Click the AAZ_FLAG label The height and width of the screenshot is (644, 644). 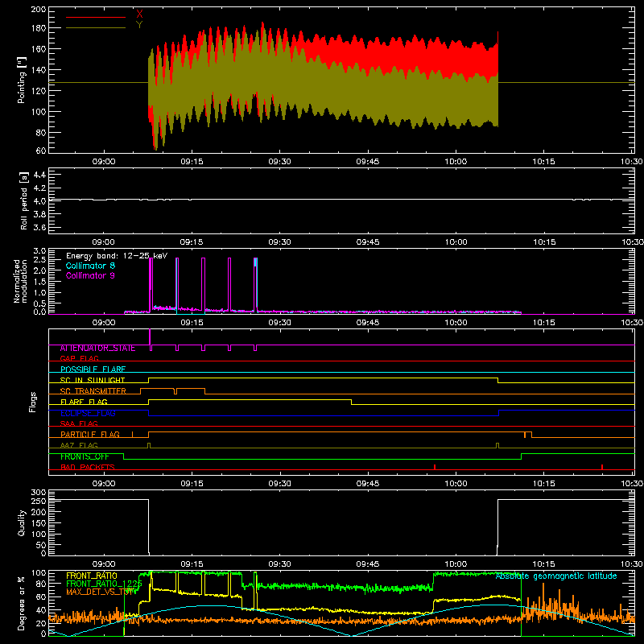pos(79,445)
